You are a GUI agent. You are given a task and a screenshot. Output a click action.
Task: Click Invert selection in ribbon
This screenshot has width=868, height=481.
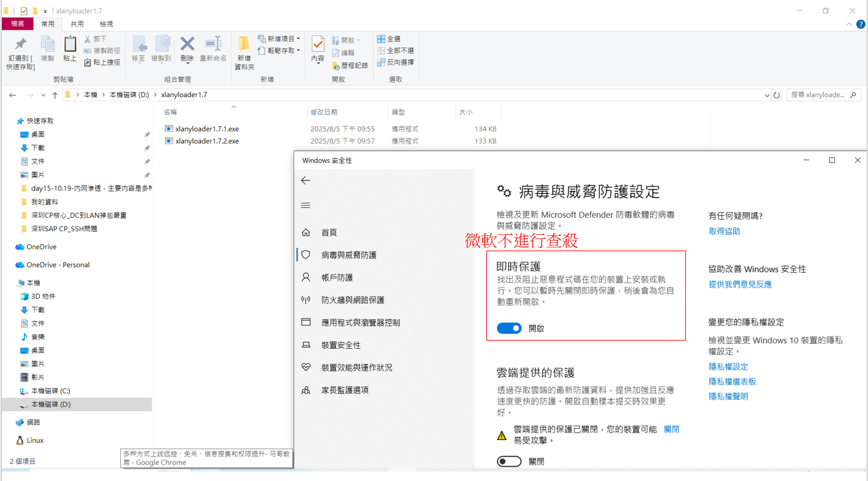coord(396,62)
